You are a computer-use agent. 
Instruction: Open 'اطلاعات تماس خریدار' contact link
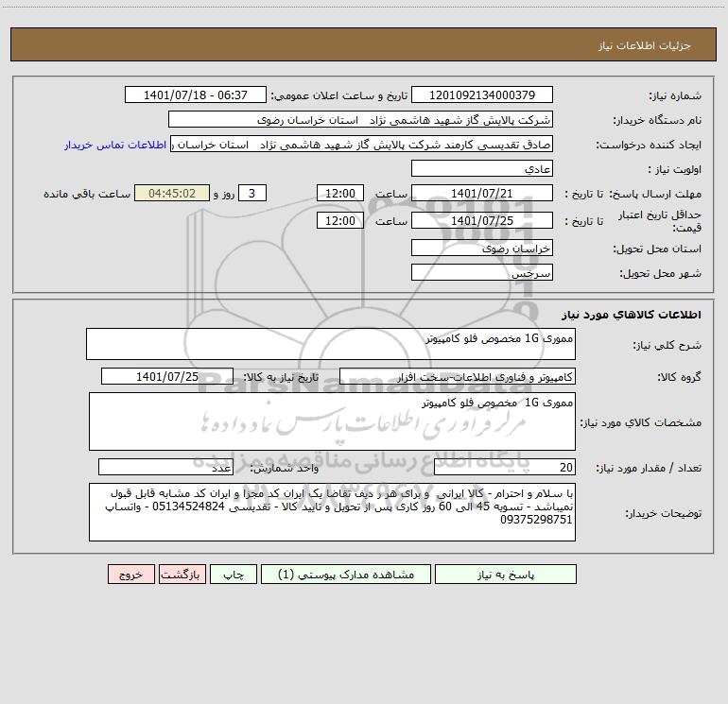pos(115,145)
